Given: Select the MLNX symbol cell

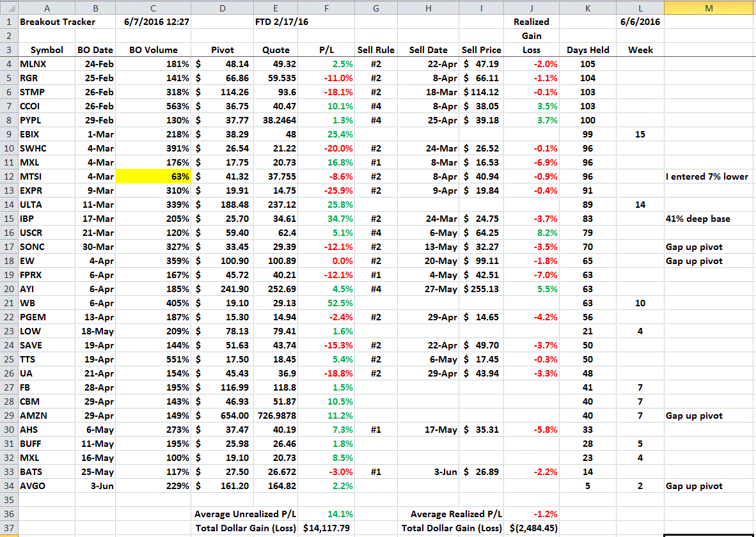Looking at the screenshot, I should pos(47,64).
